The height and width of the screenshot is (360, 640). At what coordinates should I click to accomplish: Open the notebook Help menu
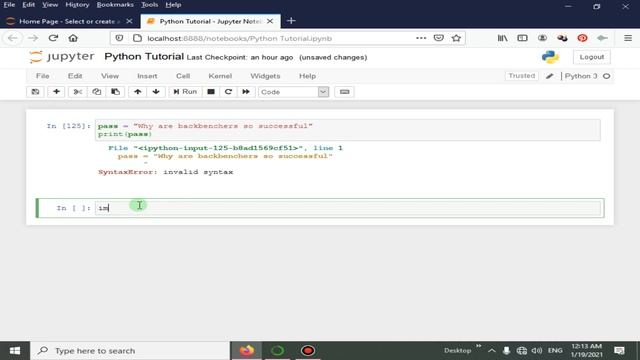coord(307,76)
